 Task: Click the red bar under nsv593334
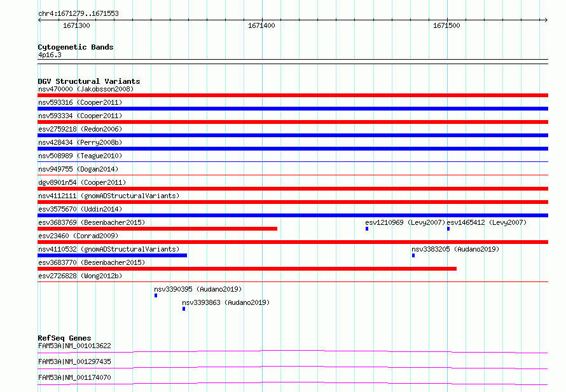click(x=293, y=122)
